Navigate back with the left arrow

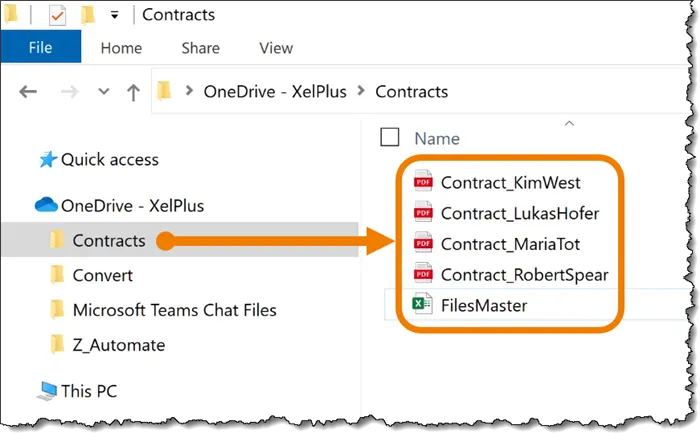28,92
